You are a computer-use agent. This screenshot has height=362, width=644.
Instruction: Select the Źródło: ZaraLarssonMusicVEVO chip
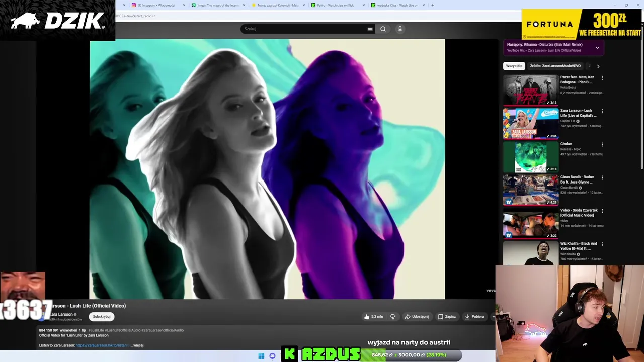(555, 66)
